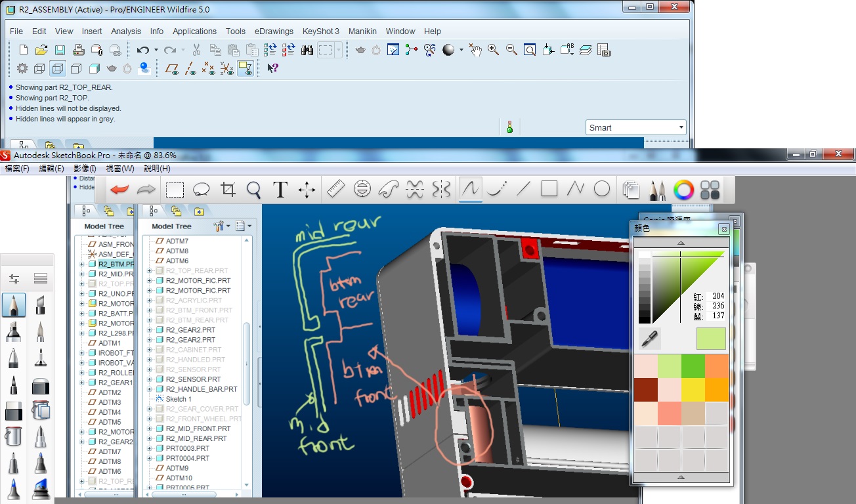Pick the bright green palette swatch
Screen dimensions: 856x504
(x=693, y=366)
